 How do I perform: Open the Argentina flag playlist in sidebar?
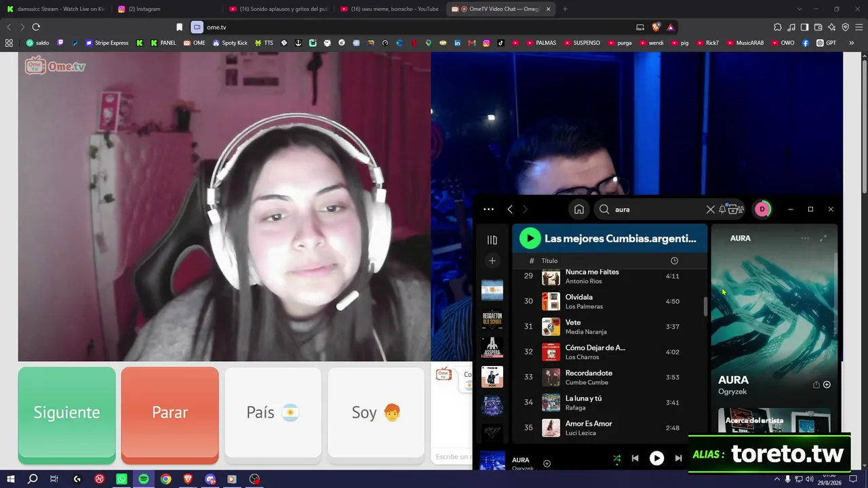point(492,289)
